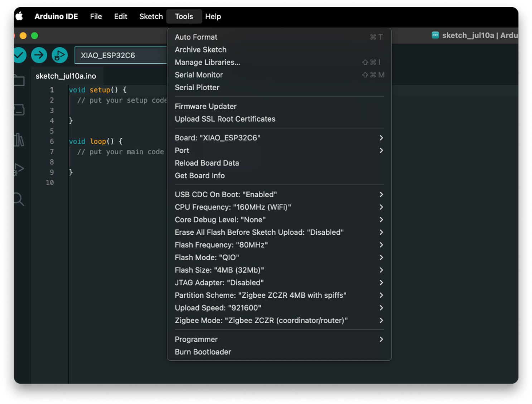Click the Upload arrow button
This screenshot has height=404, width=532.
tap(39, 55)
